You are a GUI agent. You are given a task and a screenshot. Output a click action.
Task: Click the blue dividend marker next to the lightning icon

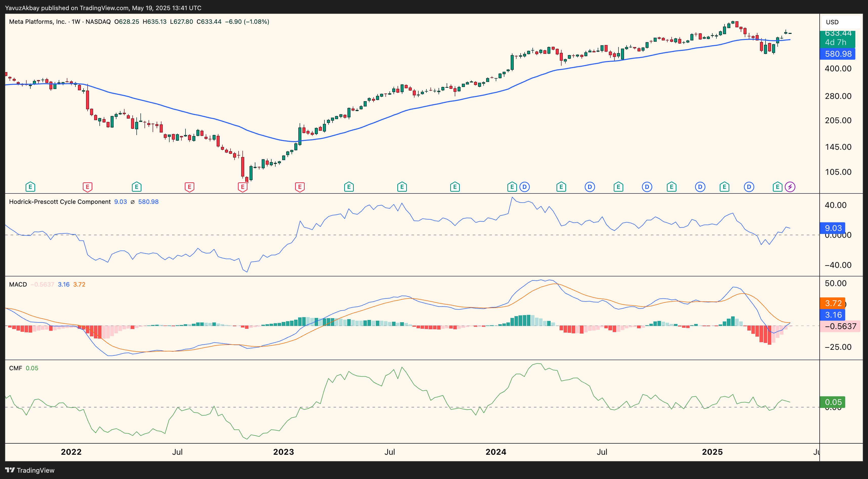[x=749, y=187]
